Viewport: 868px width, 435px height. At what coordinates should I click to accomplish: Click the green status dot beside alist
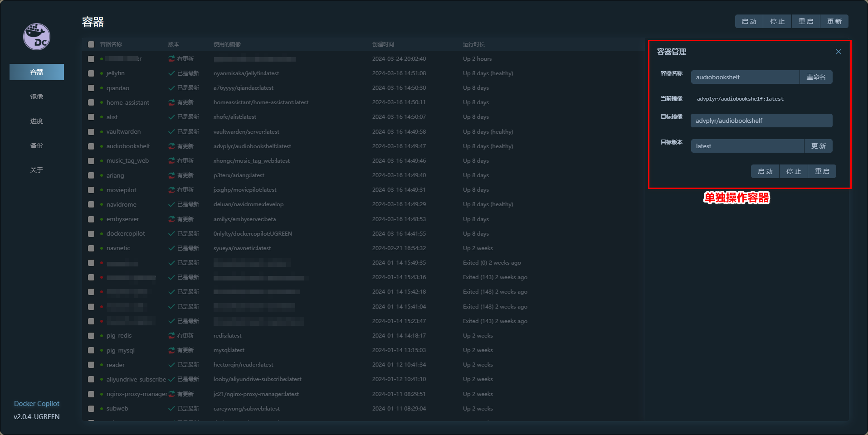point(102,117)
